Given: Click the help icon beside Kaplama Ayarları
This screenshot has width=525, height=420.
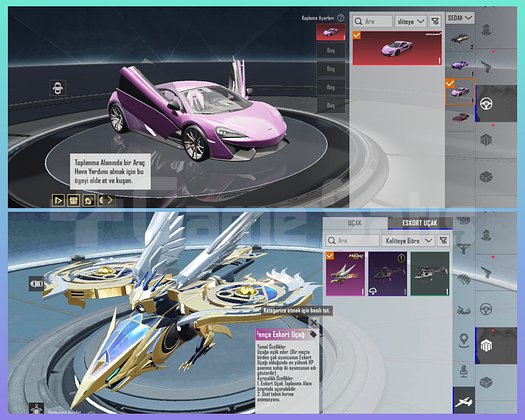Looking at the screenshot, I should point(341,18).
